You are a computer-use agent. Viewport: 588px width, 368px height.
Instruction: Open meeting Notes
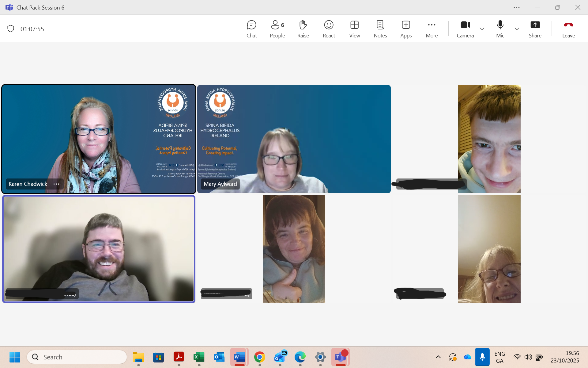pyautogui.click(x=380, y=29)
